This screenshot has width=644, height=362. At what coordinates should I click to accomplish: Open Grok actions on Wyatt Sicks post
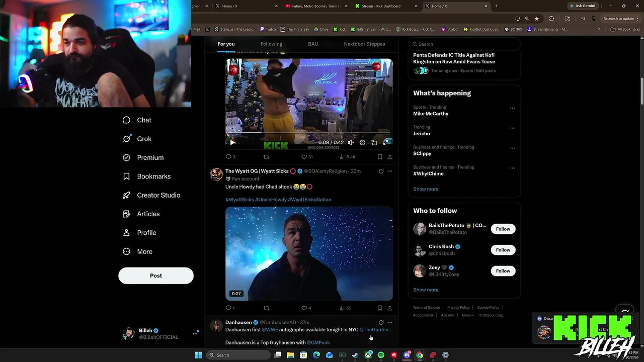coord(381,171)
